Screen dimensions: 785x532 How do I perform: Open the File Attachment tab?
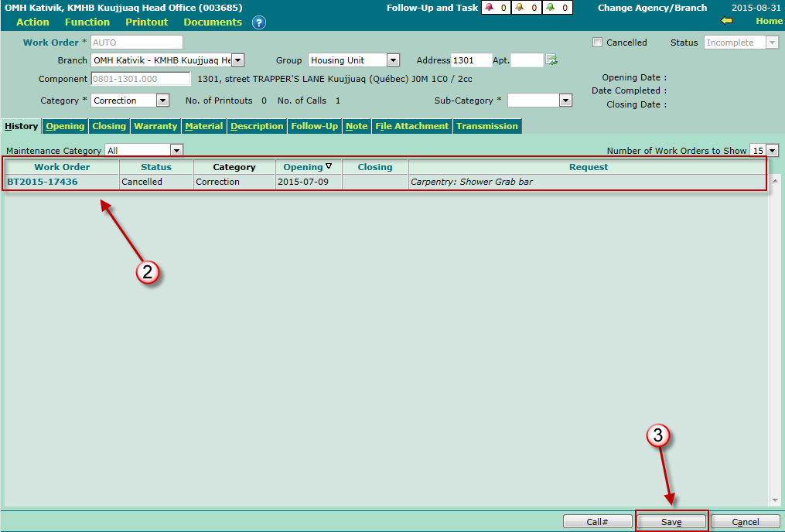tap(411, 126)
